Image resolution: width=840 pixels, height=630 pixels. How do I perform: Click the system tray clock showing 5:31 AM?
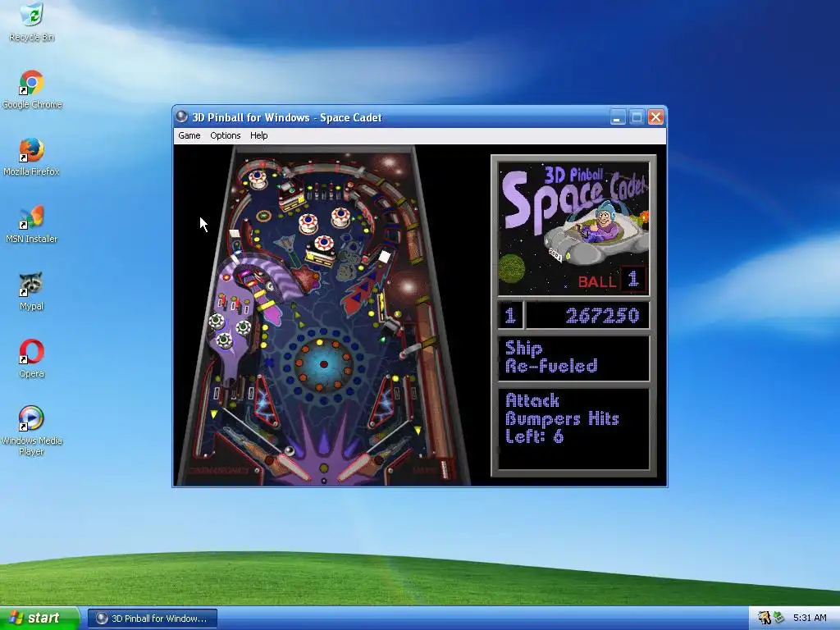(810, 618)
